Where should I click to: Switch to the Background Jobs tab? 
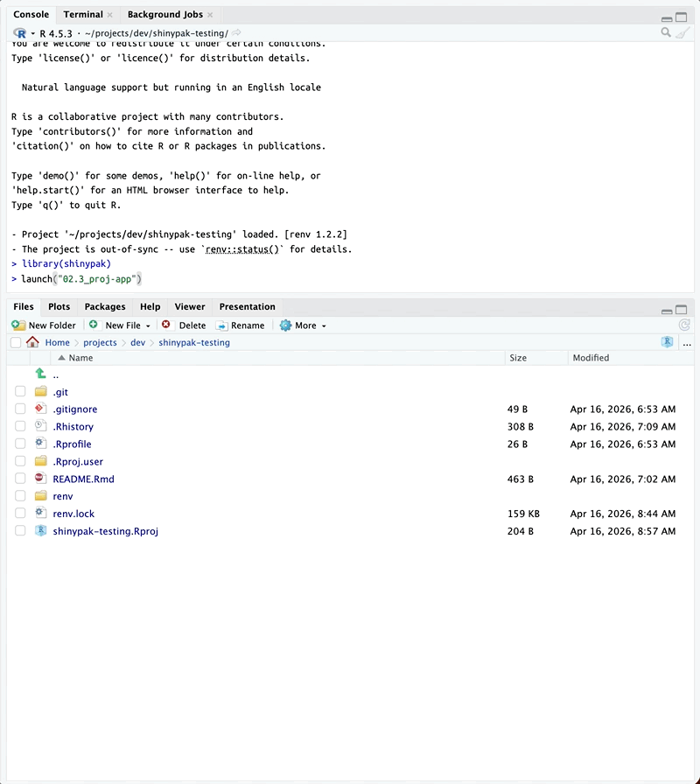coord(164,15)
